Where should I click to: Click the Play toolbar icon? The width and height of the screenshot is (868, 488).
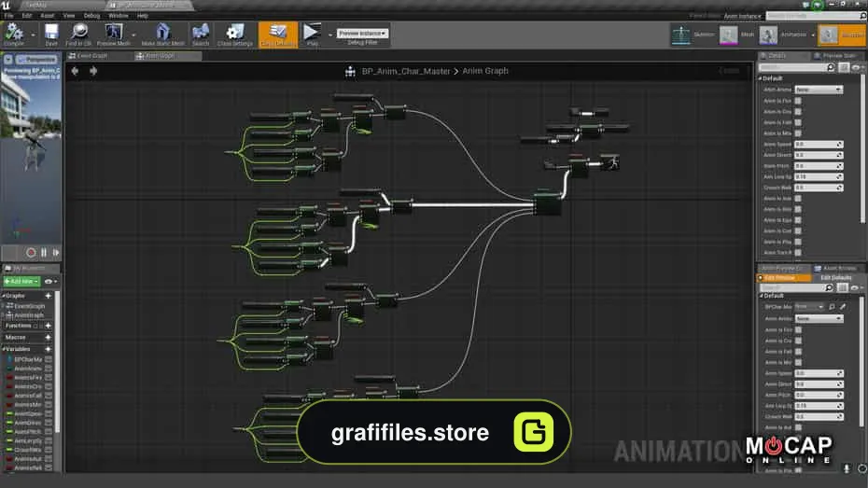(x=312, y=32)
